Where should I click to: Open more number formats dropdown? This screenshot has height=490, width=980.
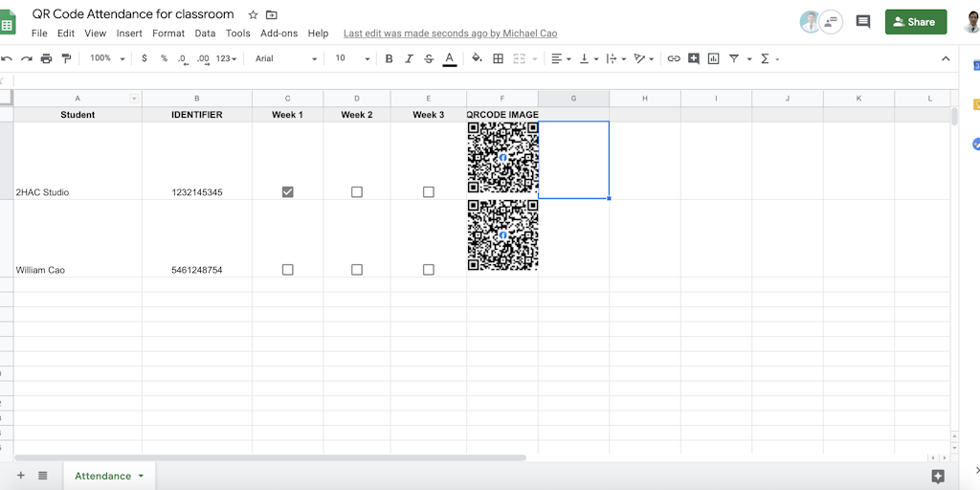click(x=226, y=58)
